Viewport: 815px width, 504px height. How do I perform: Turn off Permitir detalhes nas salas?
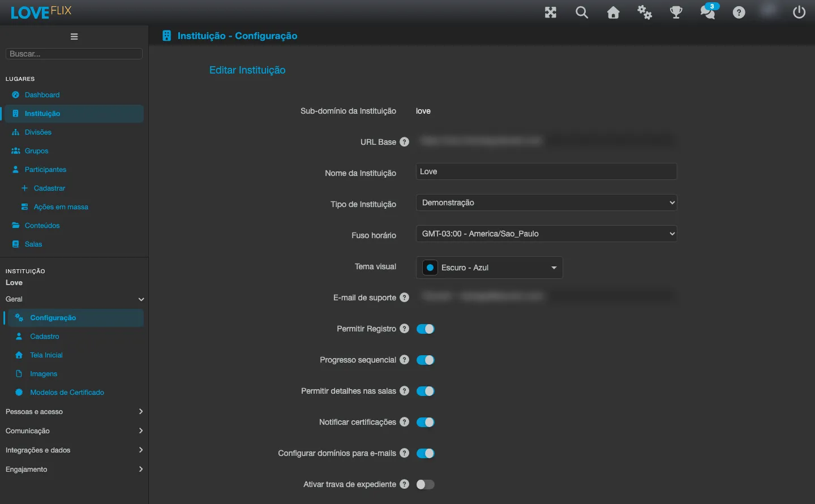coord(426,391)
